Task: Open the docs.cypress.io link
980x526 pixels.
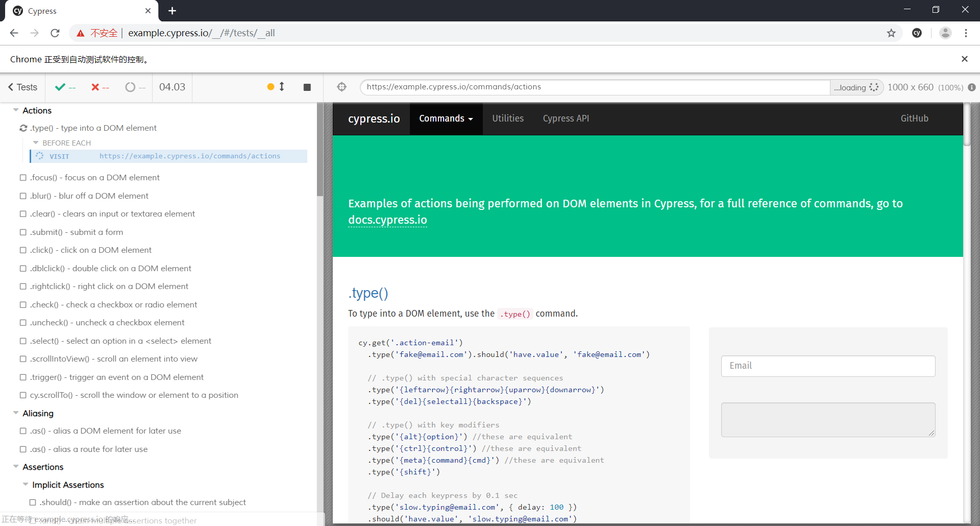Action: 387,220
